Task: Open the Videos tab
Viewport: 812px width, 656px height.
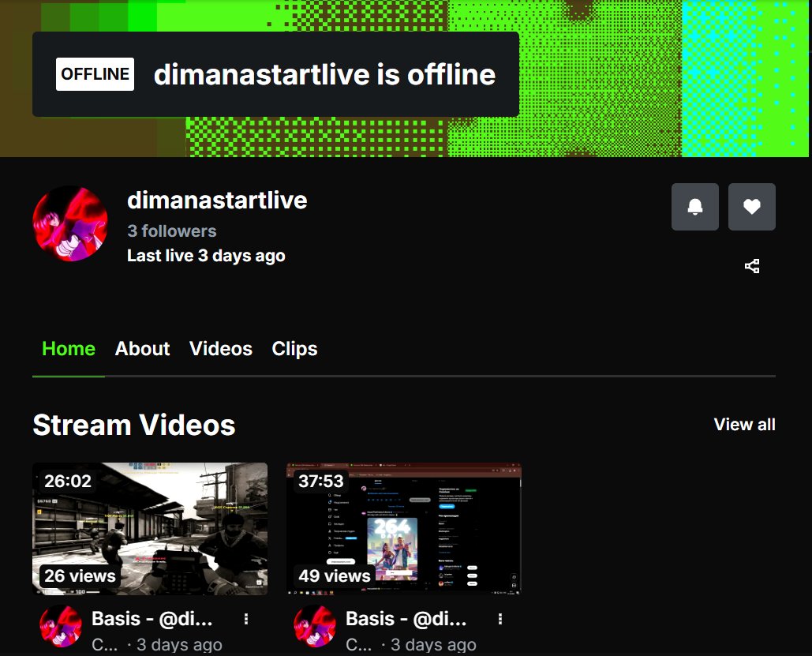Action: click(221, 349)
